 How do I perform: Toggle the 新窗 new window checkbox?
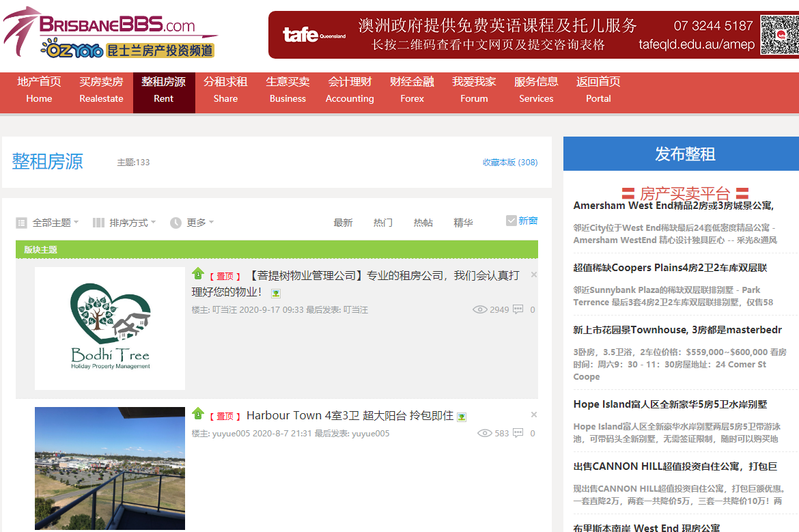tap(511, 221)
